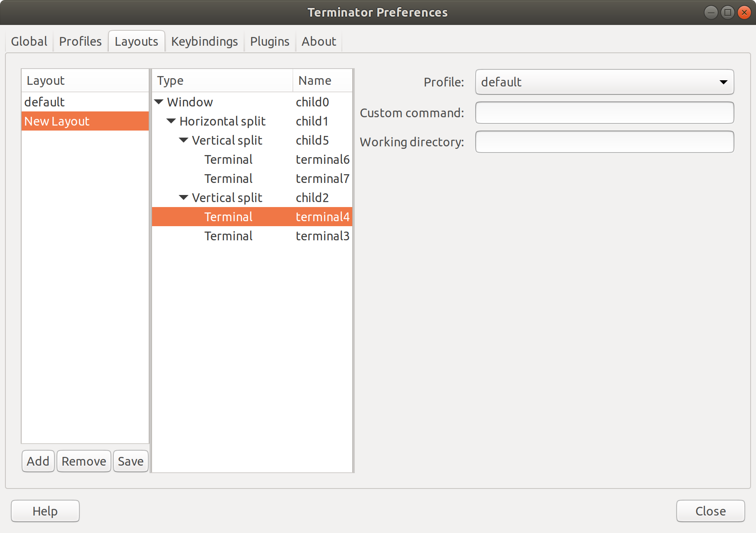Open the Profiles tab
This screenshot has height=533, width=756.
80,41
